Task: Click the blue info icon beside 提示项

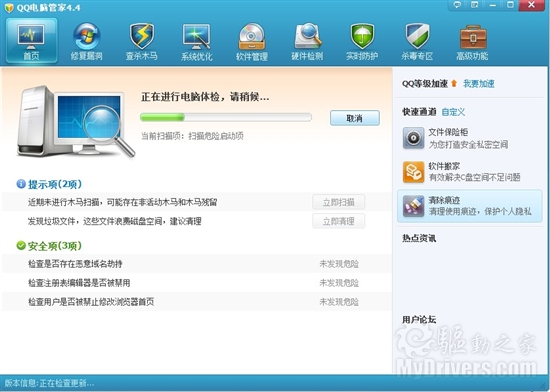Action: coord(21,183)
